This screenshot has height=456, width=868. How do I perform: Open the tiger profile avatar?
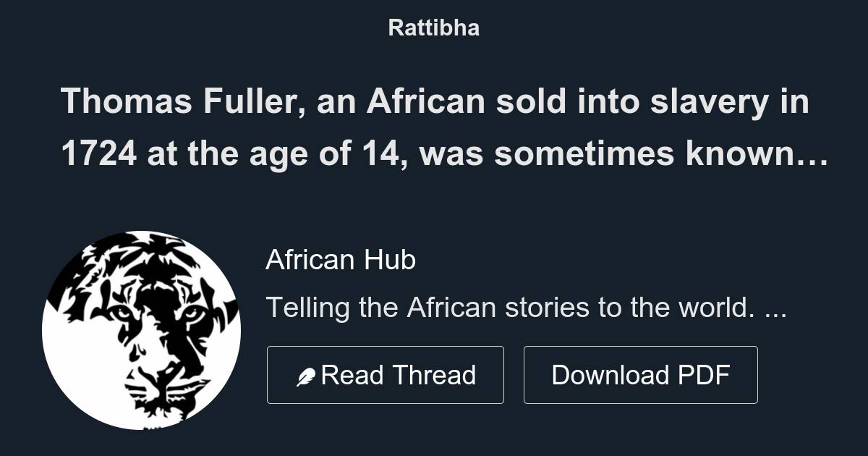141,330
